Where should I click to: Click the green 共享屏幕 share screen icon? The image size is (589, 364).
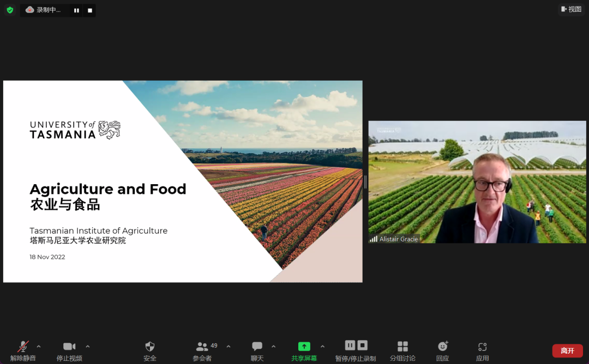304,347
